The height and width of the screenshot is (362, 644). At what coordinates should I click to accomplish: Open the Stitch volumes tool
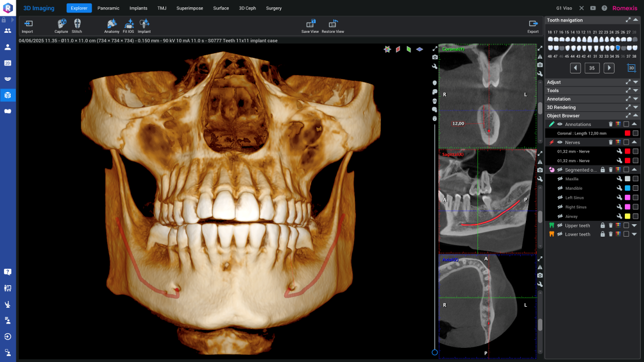(x=77, y=24)
